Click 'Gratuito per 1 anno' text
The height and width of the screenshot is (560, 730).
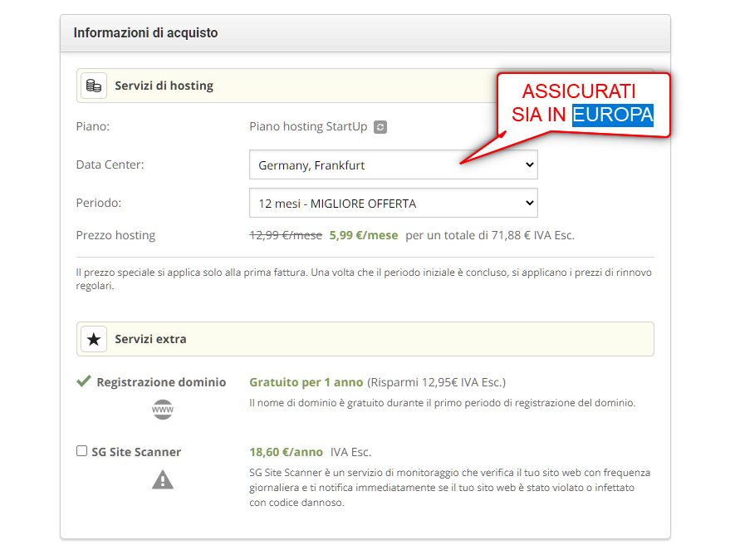(x=306, y=382)
